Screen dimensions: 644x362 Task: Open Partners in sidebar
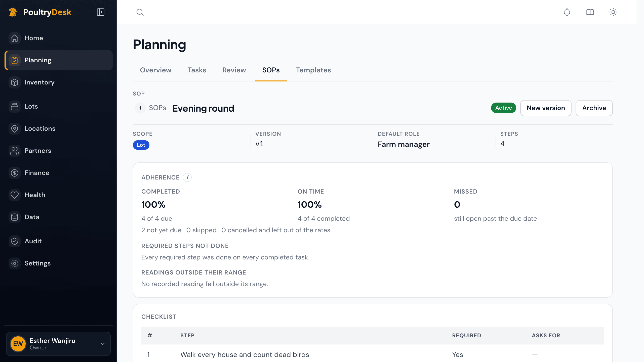coord(58,151)
